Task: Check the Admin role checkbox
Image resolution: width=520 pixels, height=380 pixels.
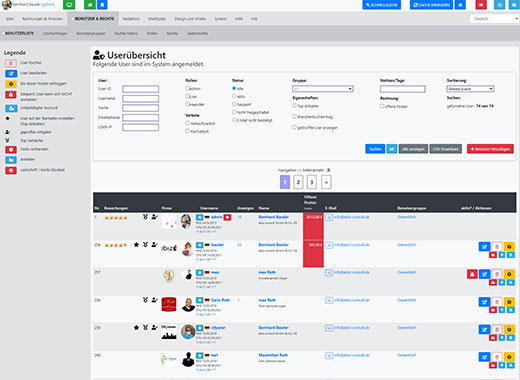Action: 187,88
